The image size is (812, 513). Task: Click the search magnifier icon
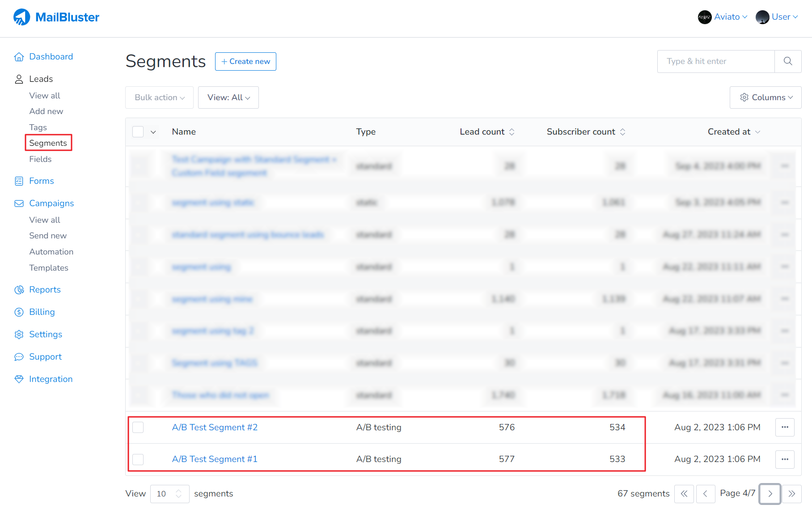tap(788, 61)
